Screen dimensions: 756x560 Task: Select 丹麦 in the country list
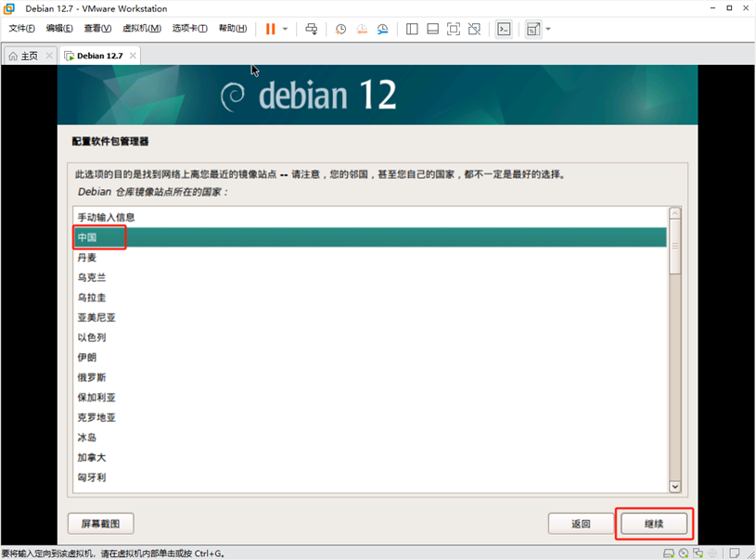[x=370, y=258]
